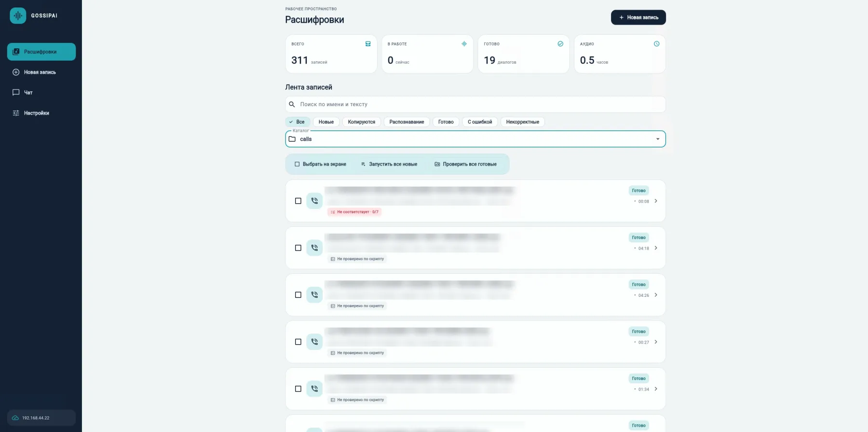Show records in Распознавание status
The width and height of the screenshot is (868, 432).
(x=407, y=122)
